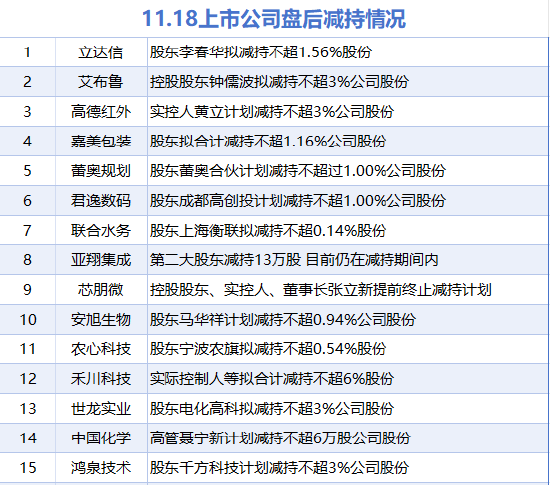Select company name 芯朋微
550x485 pixels.
tap(101, 290)
